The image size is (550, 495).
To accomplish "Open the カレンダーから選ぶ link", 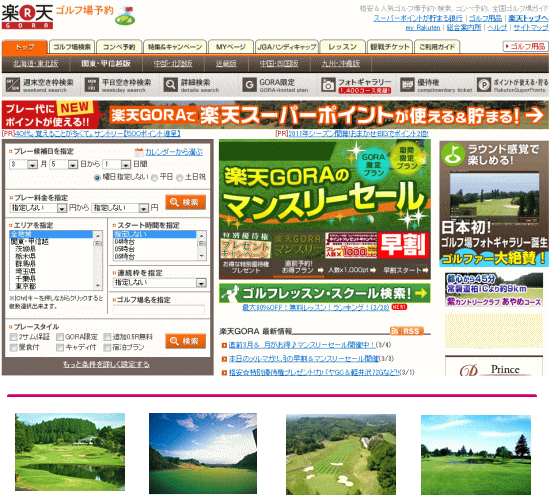I will [x=174, y=152].
